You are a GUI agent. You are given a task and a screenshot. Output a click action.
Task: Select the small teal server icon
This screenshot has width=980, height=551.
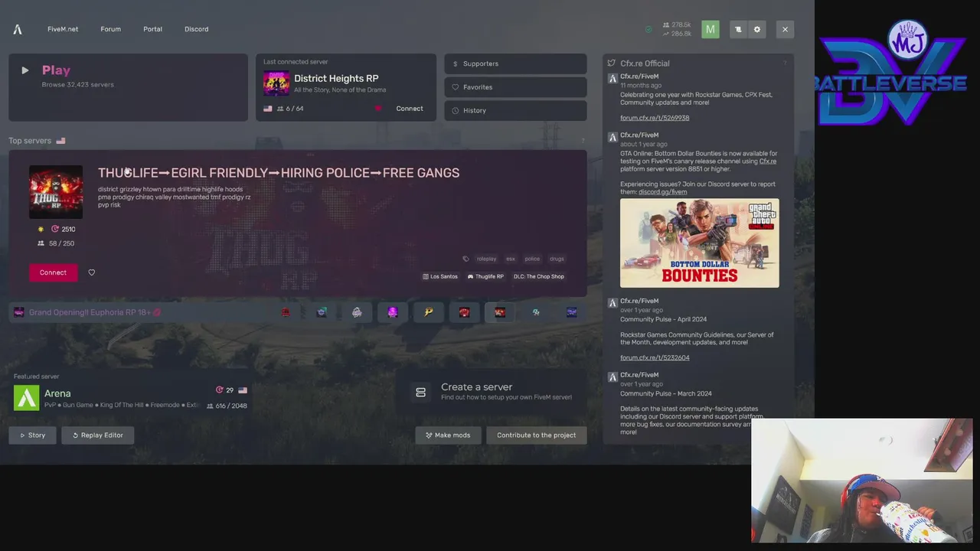pyautogui.click(x=536, y=312)
